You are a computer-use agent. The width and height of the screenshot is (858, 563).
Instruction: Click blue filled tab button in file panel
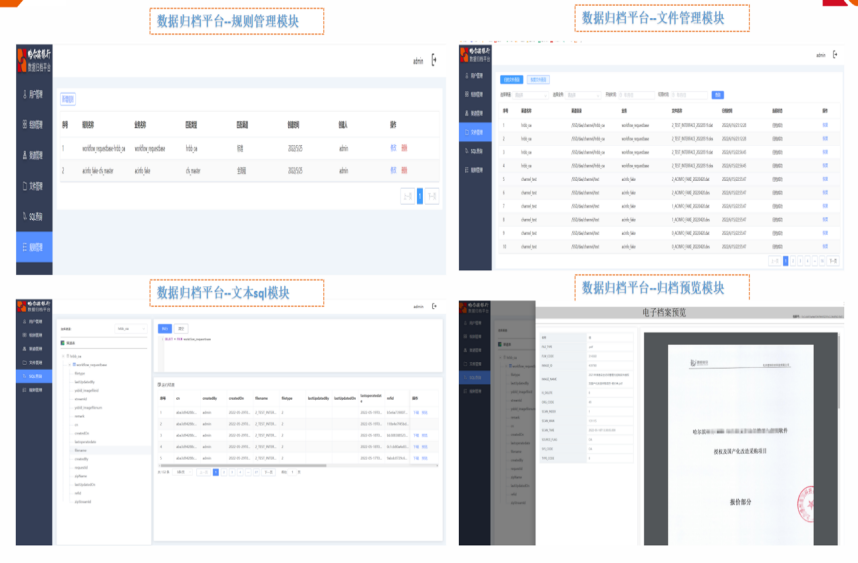click(x=512, y=80)
